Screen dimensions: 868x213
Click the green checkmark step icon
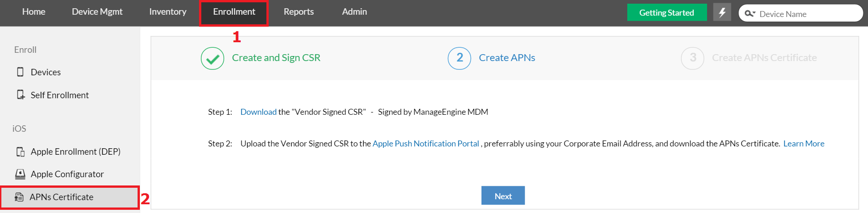point(212,58)
